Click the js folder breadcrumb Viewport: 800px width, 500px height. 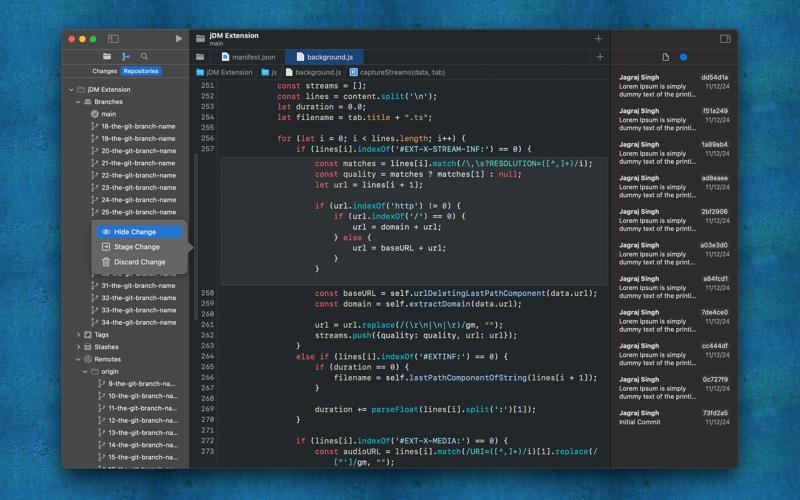[269, 72]
